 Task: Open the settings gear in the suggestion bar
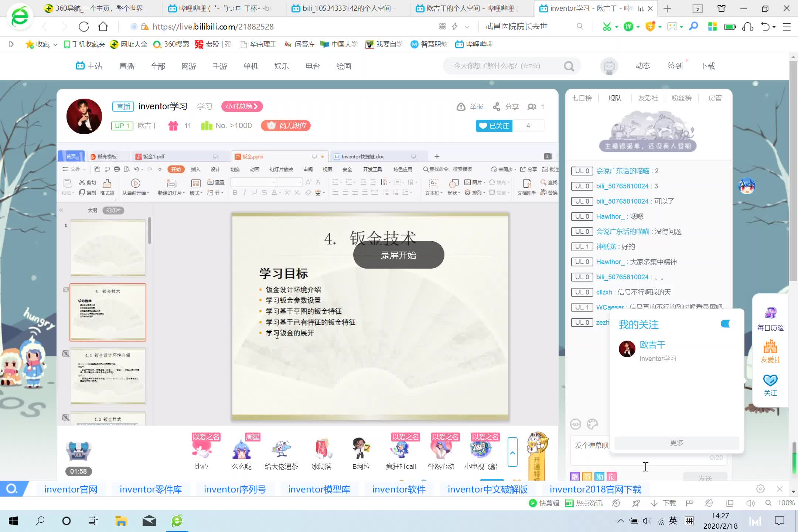(760, 489)
